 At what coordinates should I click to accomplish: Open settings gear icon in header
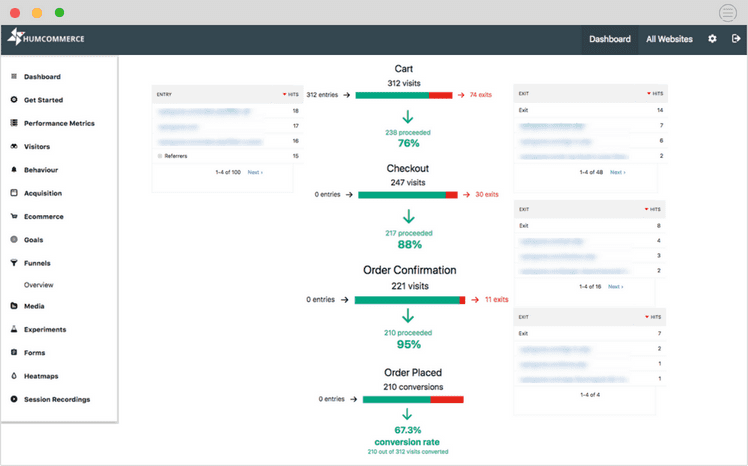712,39
